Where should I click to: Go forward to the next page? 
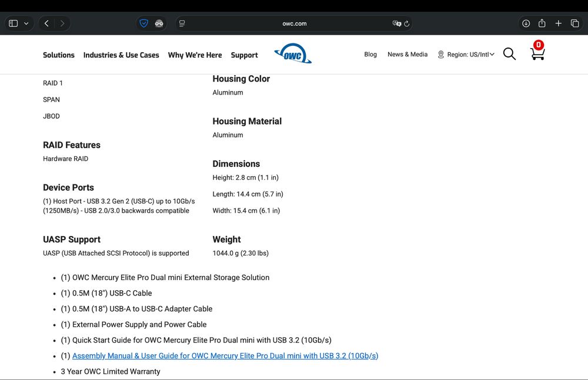pyautogui.click(x=62, y=23)
